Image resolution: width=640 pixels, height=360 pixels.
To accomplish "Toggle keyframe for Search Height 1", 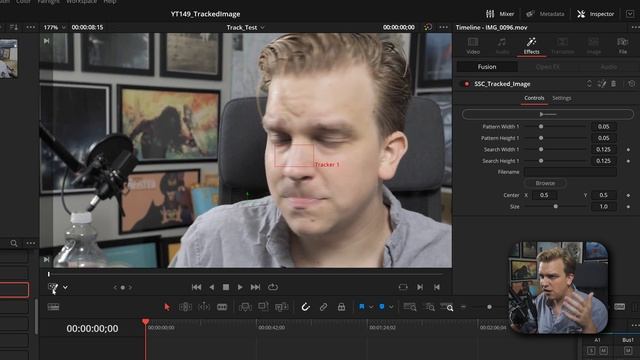I will click(x=628, y=161).
